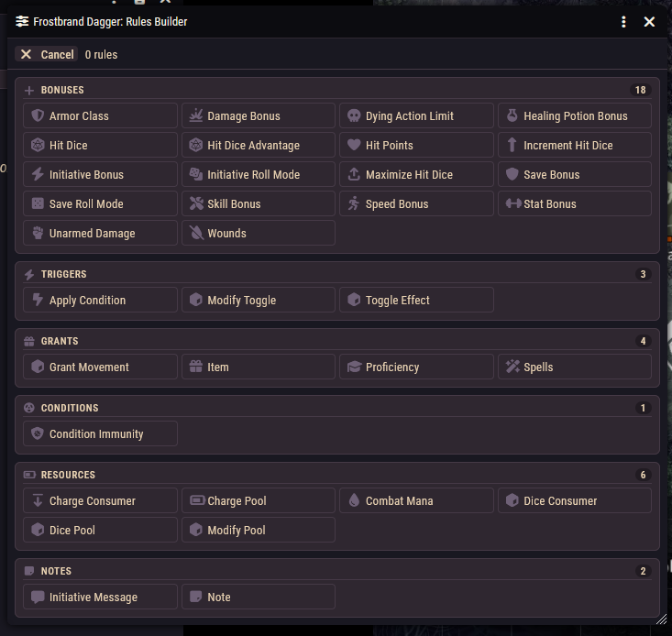Click the fist icon for Unarmed Damage
Image resolution: width=672 pixels, height=636 pixels.
tap(38, 233)
